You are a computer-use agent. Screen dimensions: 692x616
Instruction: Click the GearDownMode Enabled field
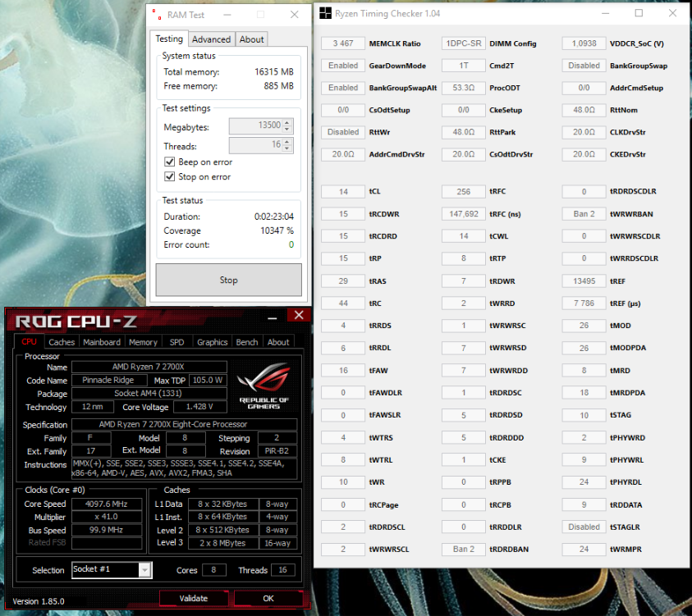(343, 66)
